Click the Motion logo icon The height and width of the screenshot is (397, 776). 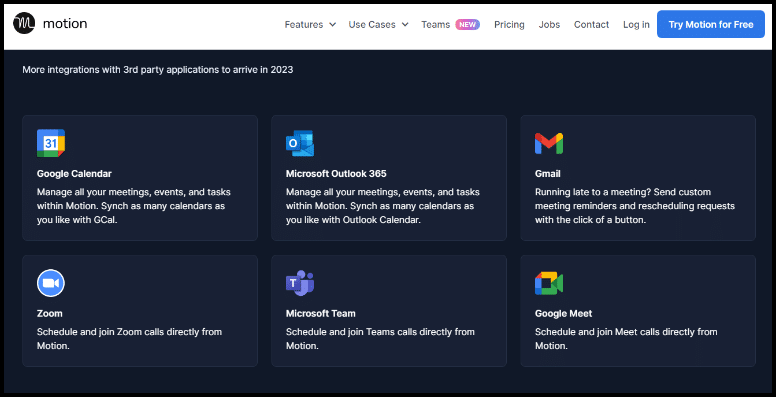(x=24, y=23)
